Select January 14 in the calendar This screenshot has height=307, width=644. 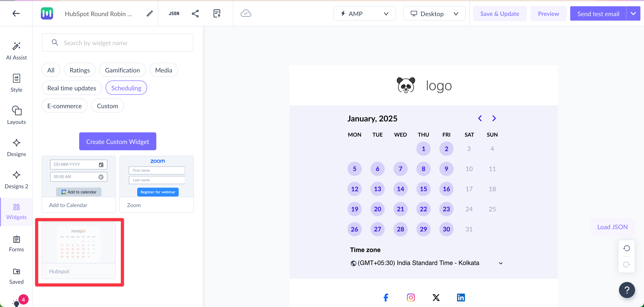400,189
